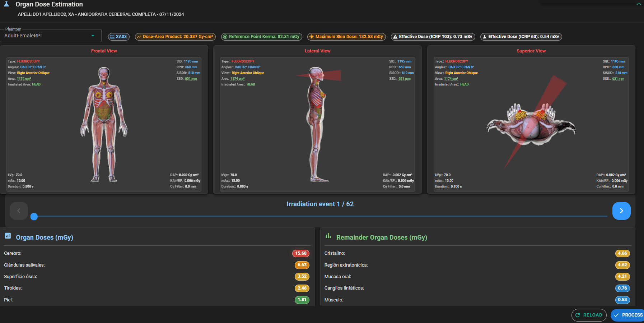Image resolution: width=644 pixels, height=323 pixels.
Task: Click the person icon in ICRP 60 chip
Action: (485, 37)
